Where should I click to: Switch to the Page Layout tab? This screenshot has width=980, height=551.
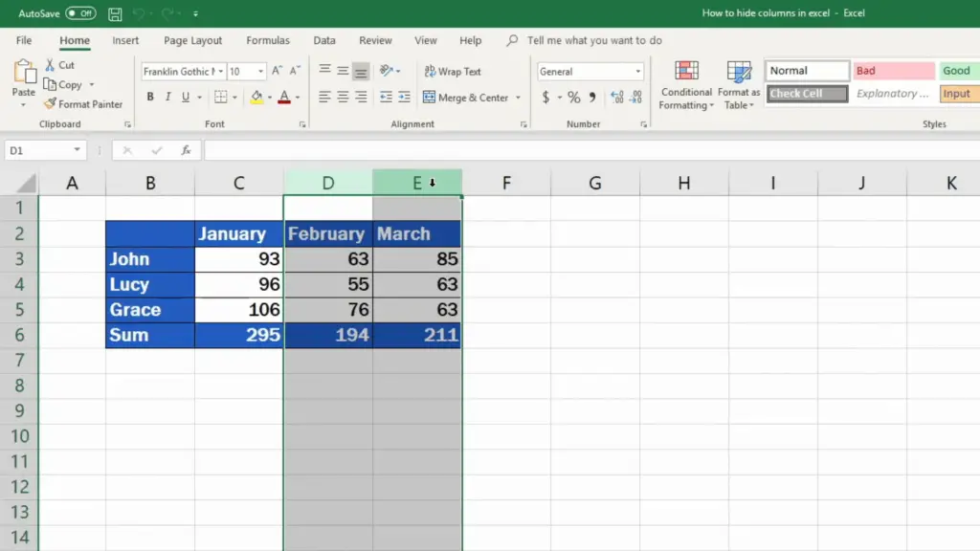(192, 41)
